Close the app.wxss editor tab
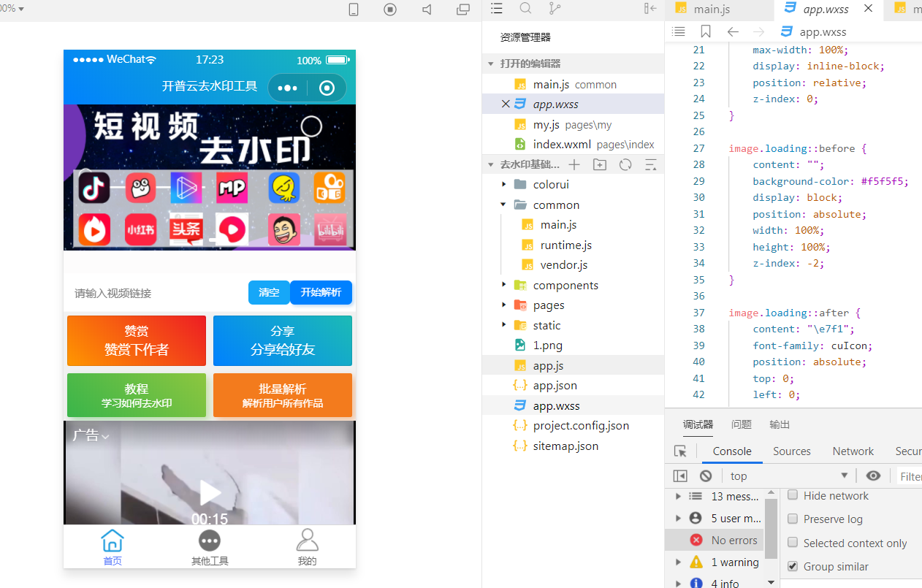The image size is (922, 588). 868,9
